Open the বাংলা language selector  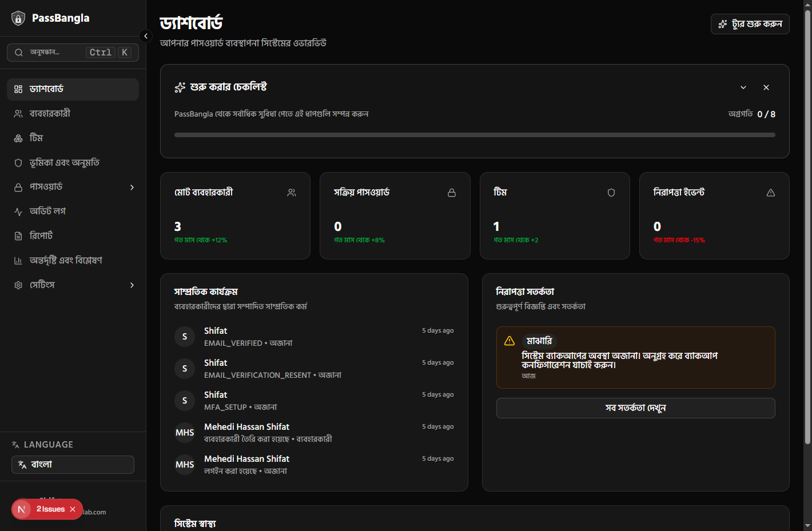[x=73, y=465]
